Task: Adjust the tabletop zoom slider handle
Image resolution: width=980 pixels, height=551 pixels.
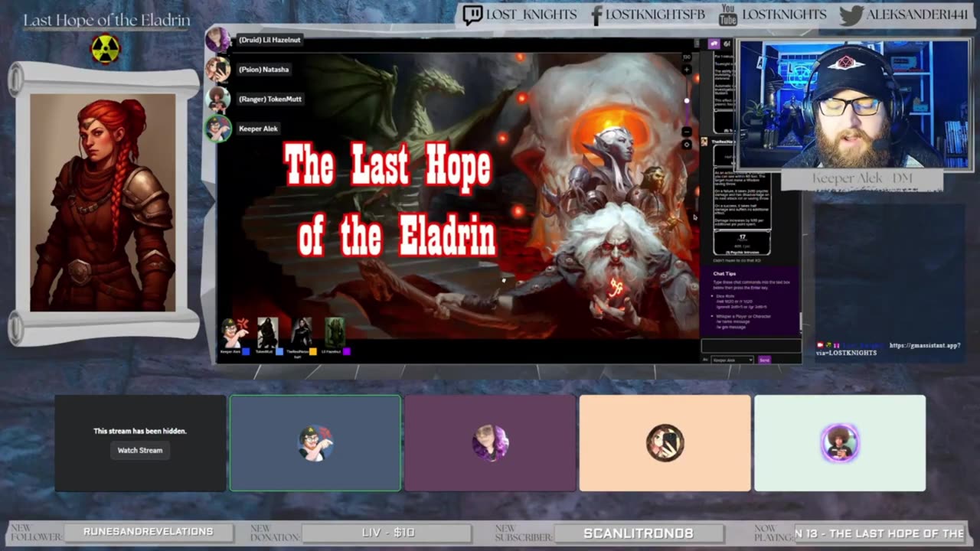Action: 687,100
